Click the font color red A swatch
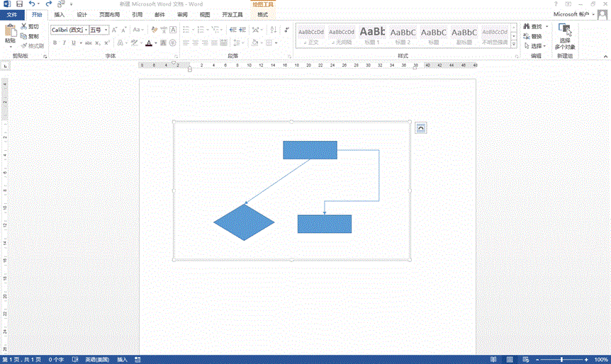This screenshot has height=364, width=611. (148, 43)
